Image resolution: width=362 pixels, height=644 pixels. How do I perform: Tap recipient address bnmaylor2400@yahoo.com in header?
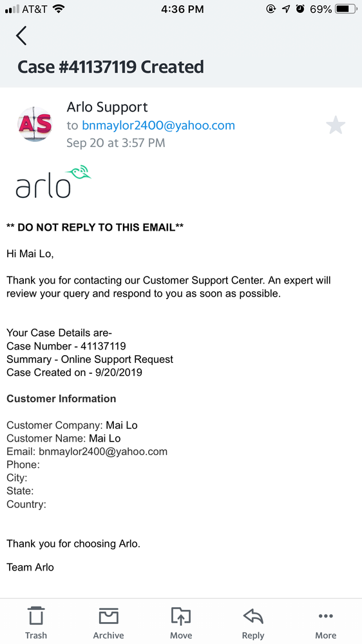pyautogui.click(x=158, y=125)
